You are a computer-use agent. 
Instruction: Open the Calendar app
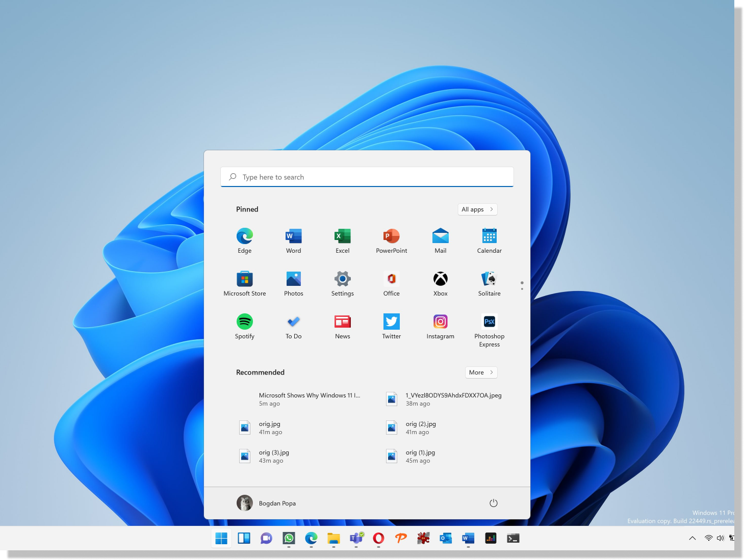tap(490, 241)
